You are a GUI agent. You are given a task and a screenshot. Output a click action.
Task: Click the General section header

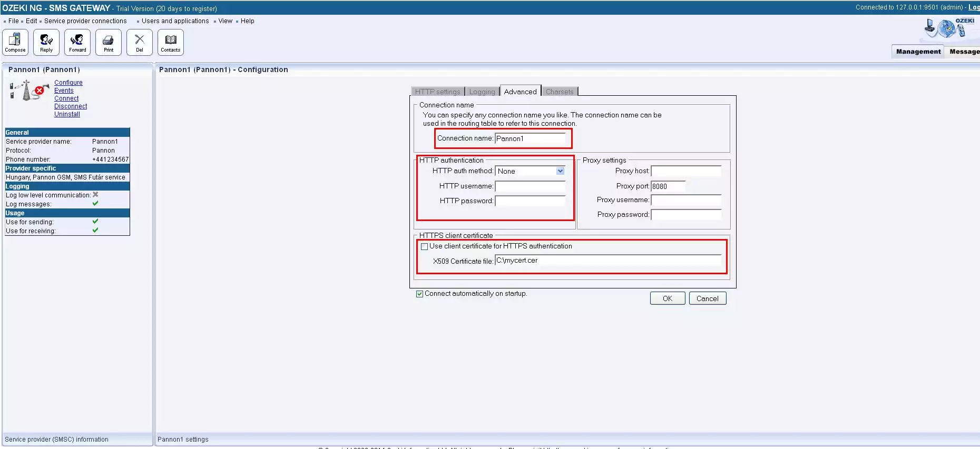click(67, 133)
